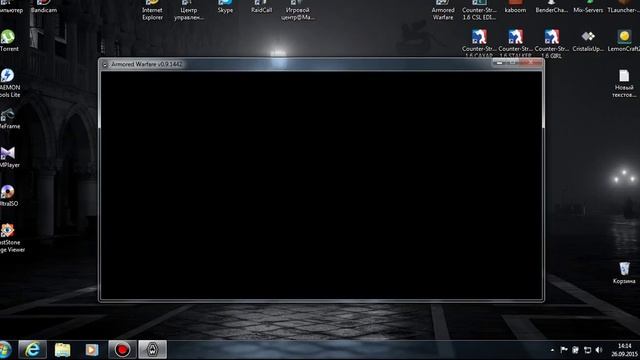Open the Windows Start menu
The image size is (640, 360).
coord(5,350)
